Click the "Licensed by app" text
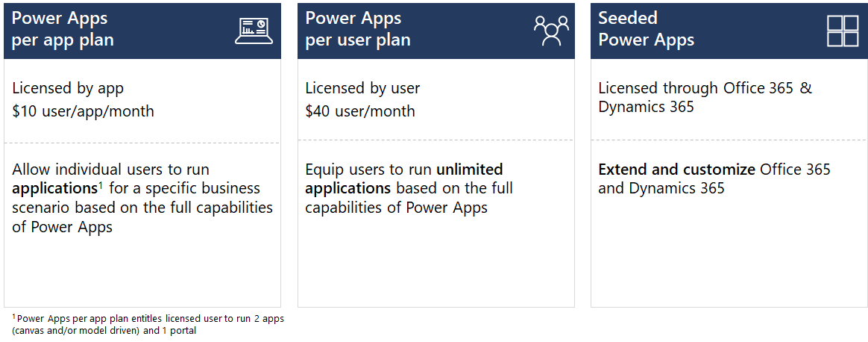Viewport: 868px width, 342px height. pyautogui.click(x=68, y=88)
